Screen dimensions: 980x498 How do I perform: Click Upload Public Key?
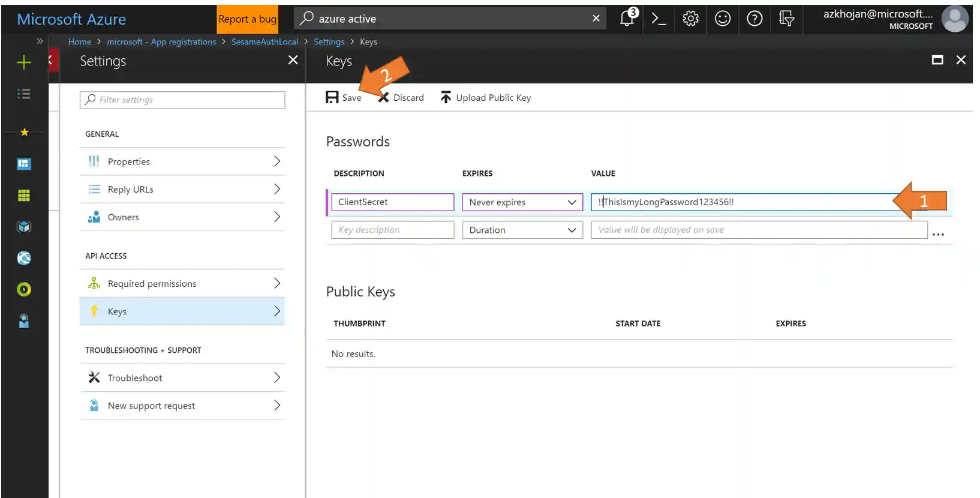coord(486,97)
